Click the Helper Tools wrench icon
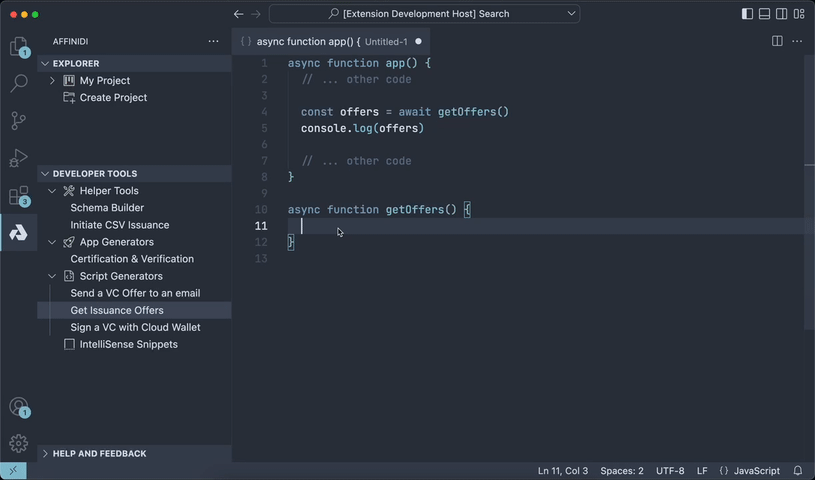Screen dimensions: 815x480 (69, 191)
